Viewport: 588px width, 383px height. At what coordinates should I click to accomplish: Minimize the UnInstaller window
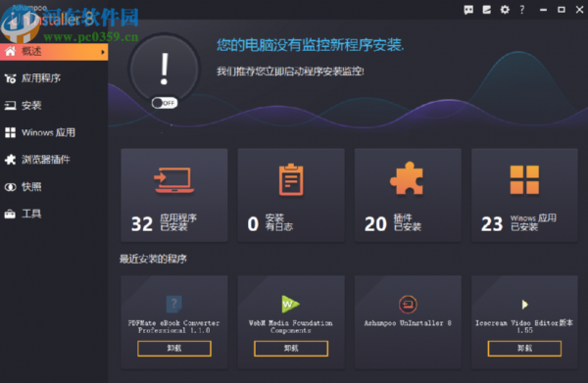point(543,10)
